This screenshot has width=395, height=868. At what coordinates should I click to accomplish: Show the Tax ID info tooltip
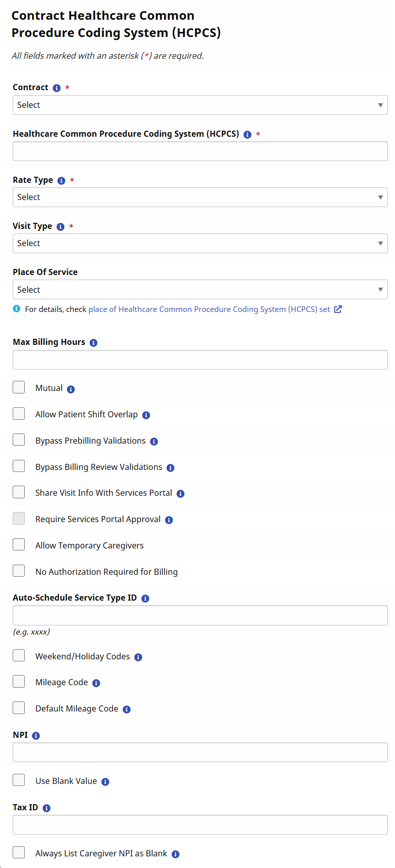pos(47,808)
